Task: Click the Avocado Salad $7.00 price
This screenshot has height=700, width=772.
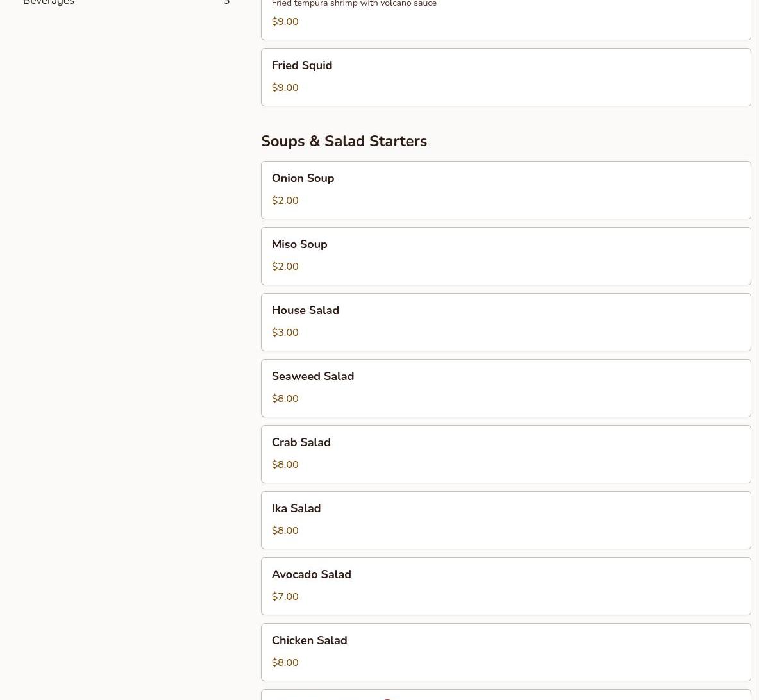Action: pos(285,597)
